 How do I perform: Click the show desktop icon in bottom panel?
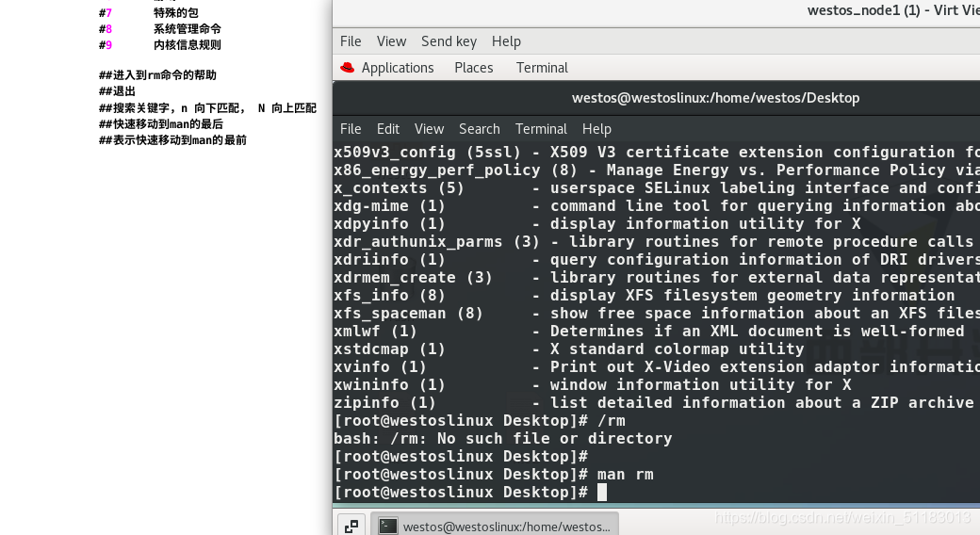pos(351,527)
